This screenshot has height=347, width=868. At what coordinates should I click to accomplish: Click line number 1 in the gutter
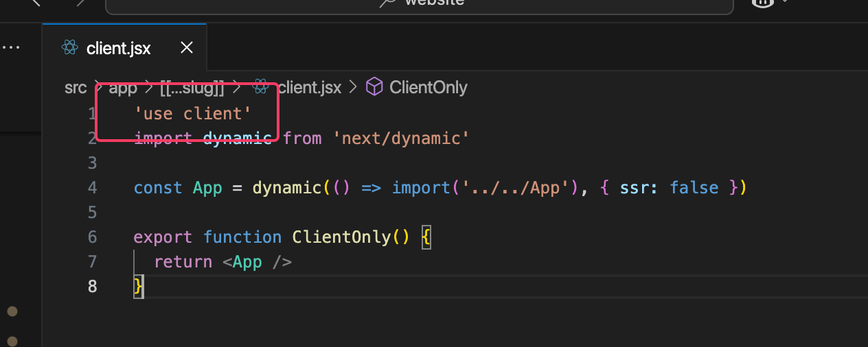point(92,114)
